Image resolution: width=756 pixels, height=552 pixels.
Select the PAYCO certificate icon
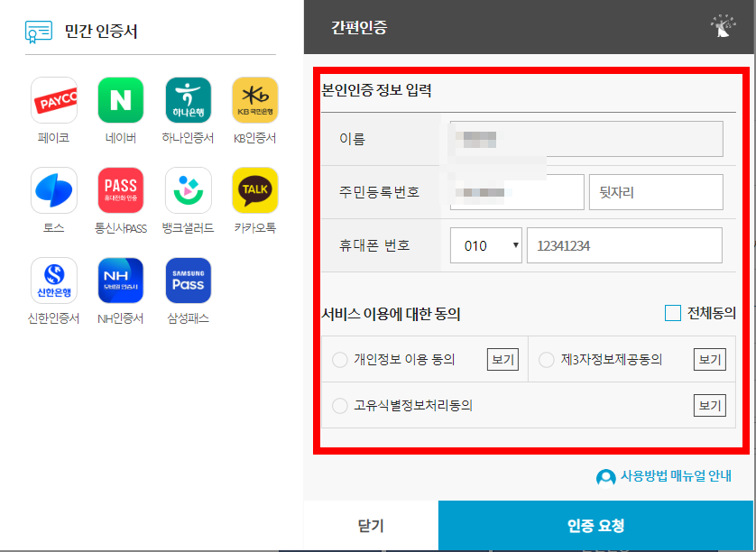click(x=54, y=99)
